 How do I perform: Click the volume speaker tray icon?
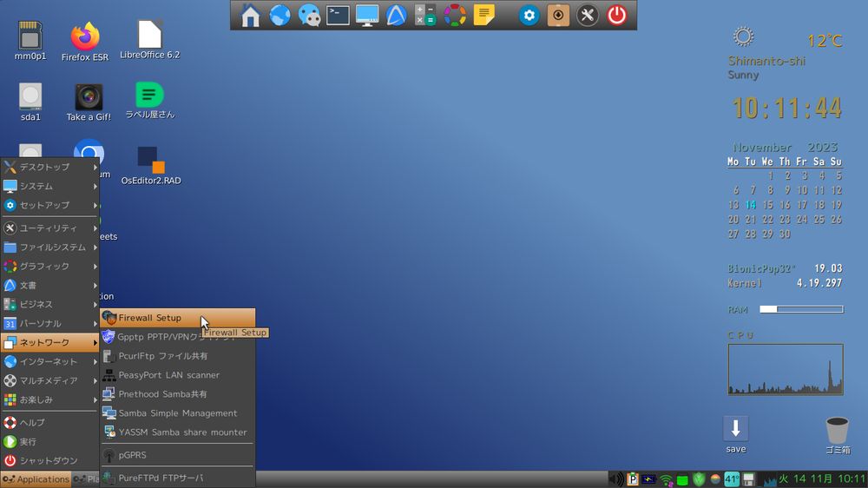point(615,479)
